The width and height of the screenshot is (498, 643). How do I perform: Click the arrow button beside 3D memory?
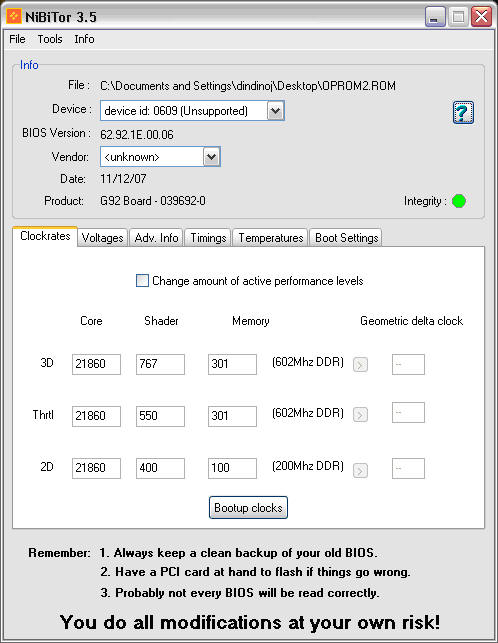360,364
